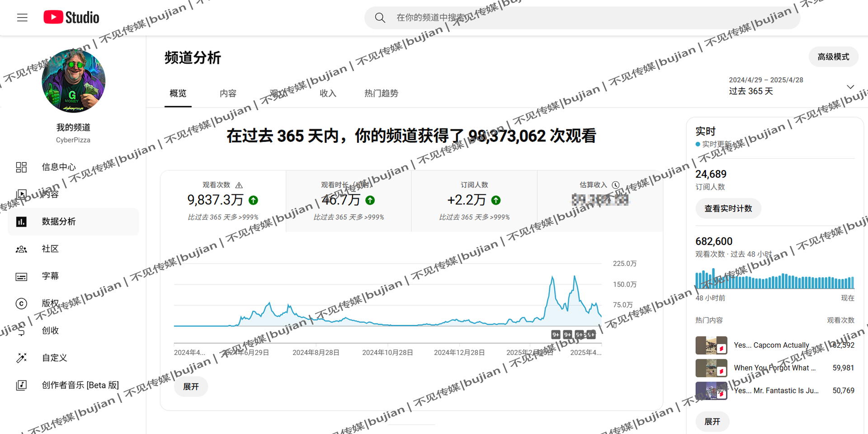The image size is (868, 434).
Task: Click clock icon beside 估算收入
Action: point(615,185)
